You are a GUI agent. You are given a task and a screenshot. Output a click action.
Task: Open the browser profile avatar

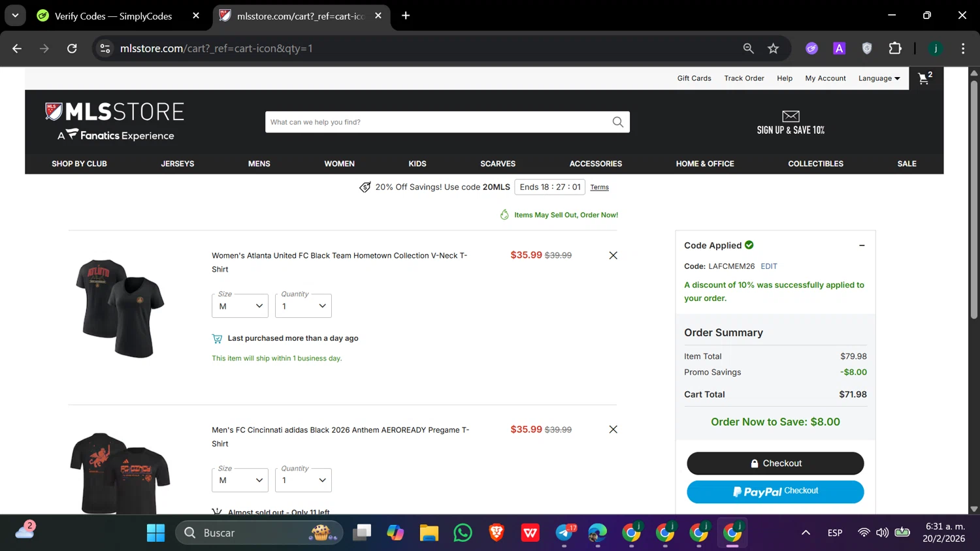[936, 48]
